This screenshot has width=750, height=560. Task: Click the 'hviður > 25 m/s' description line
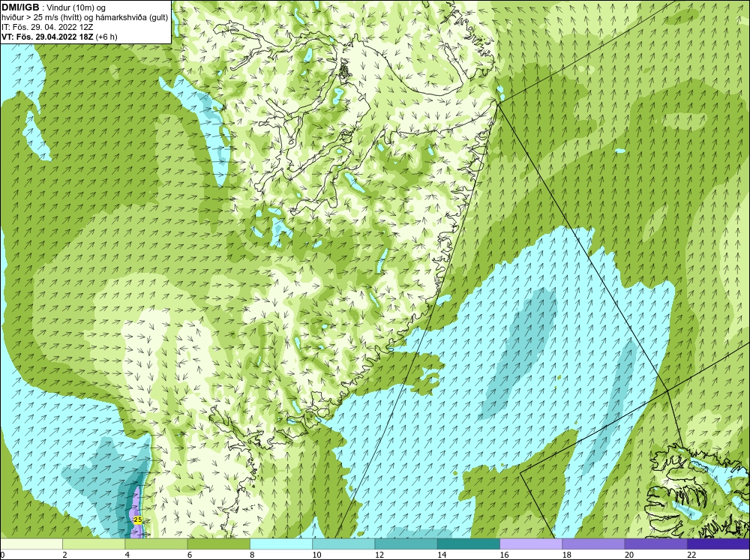click(x=85, y=17)
